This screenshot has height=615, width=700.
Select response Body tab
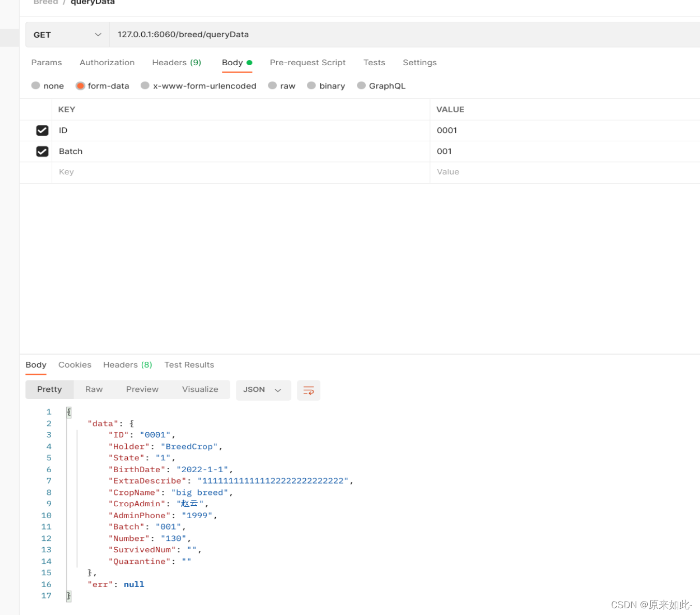point(36,365)
